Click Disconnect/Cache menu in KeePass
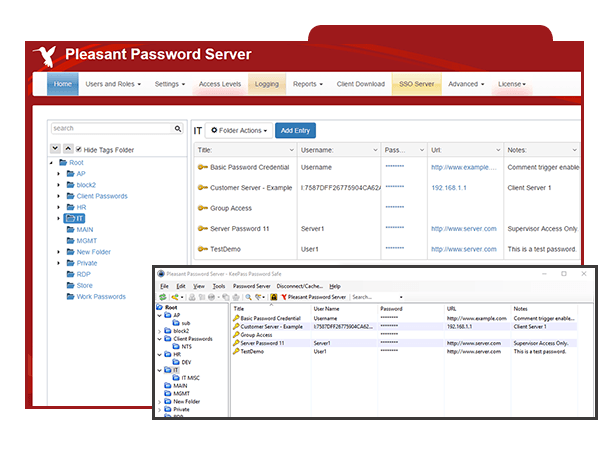Image resolution: width=603 pixels, height=457 pixels. click(x=299, y=286)
